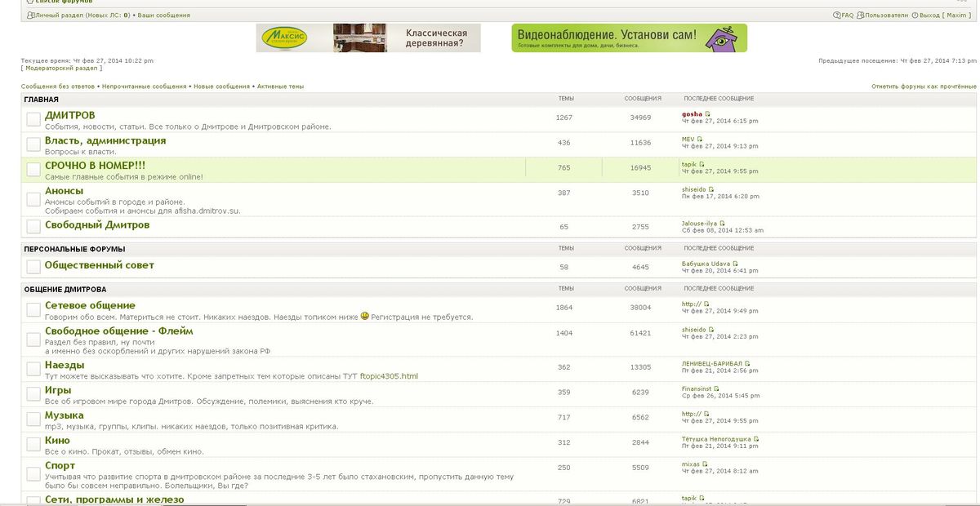Open the СРОЧНО В НОМЕР!!! forum

95,166
